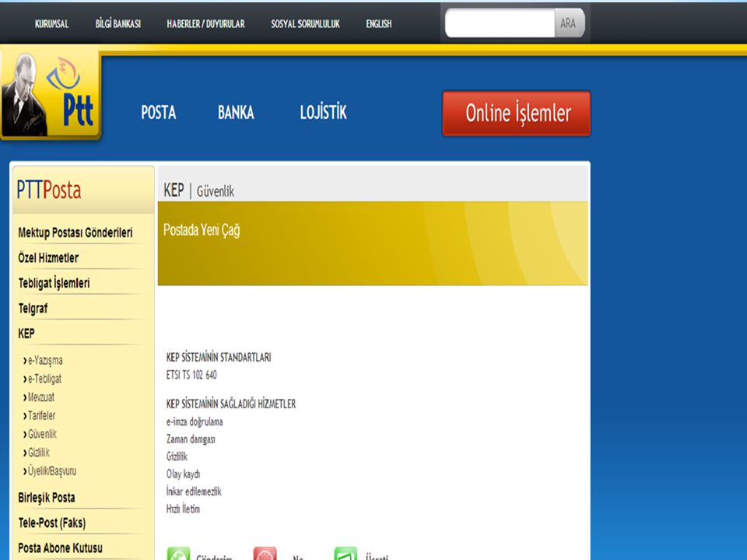Open e-Yazışma submenu item

pos(44,360)
